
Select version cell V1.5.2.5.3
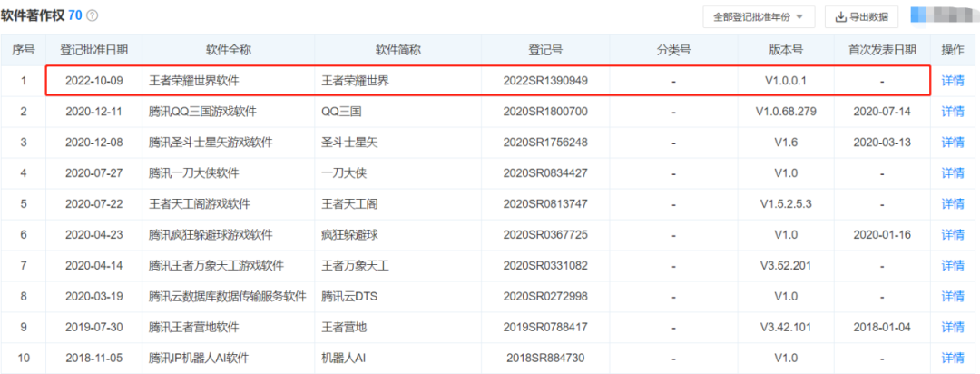click(x=786, y=204)
